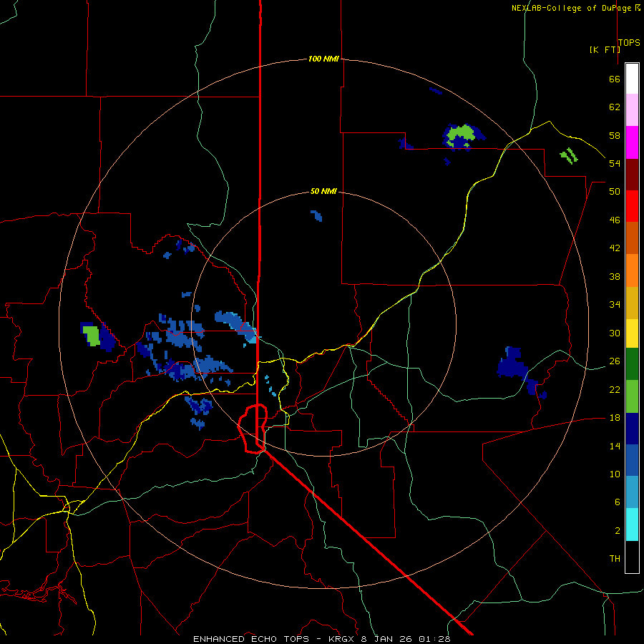Click the legend value "42"

(615, 248)
